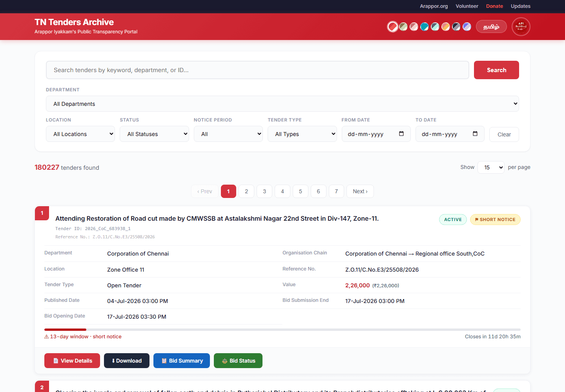Open the Notice Period dropdown
This screenshot has width=565, height=392.
pos(228,134)
